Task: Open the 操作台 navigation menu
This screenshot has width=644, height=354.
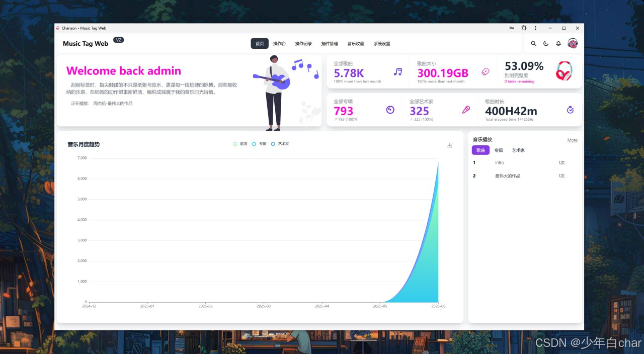Action: (x=279, y=44)
